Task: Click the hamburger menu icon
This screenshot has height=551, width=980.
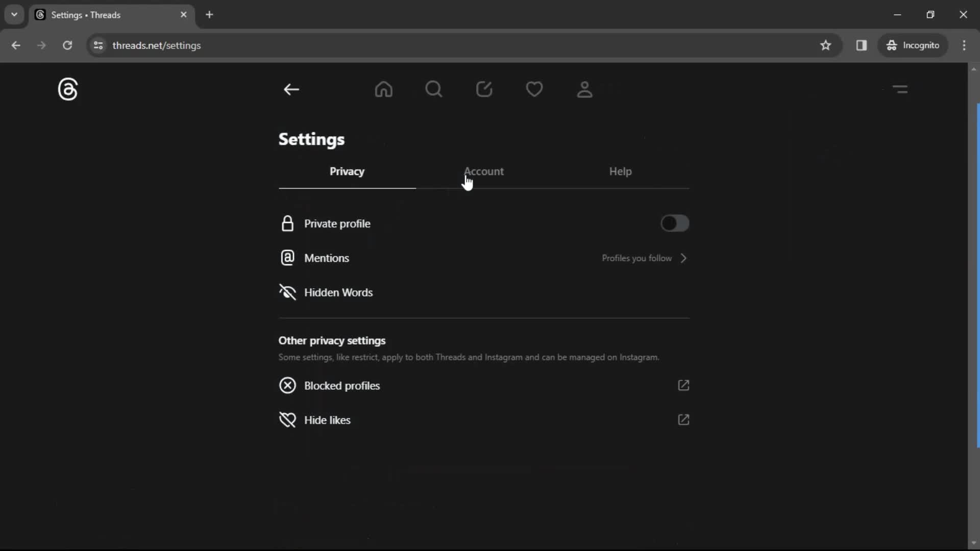Action: (x=900, y=88)
